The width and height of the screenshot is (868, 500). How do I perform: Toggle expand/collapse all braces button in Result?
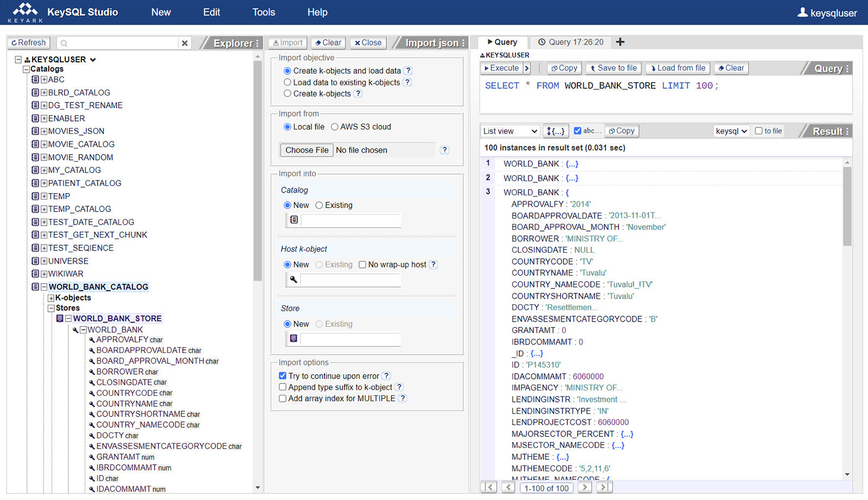click(556, 131)
